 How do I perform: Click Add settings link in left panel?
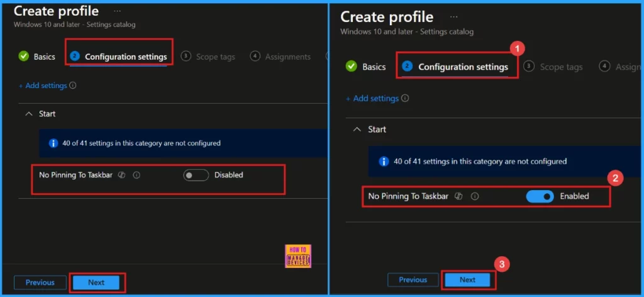[x=43, y=86]
